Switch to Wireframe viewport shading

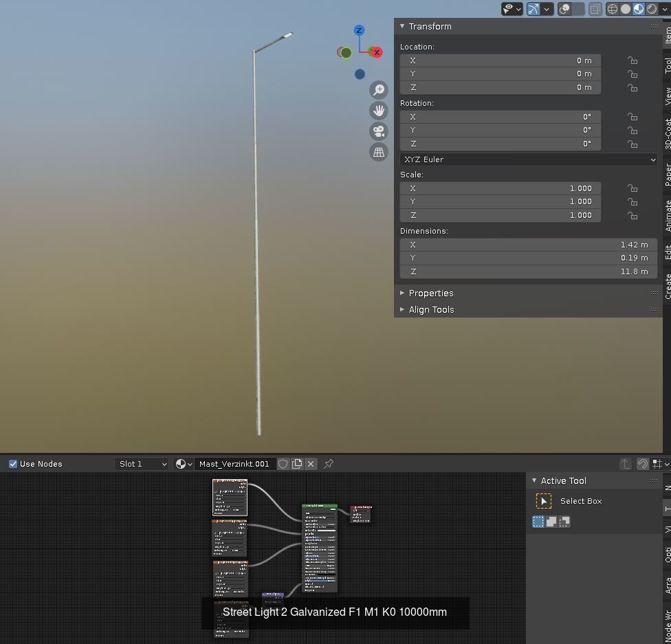(x=613, y=9)
